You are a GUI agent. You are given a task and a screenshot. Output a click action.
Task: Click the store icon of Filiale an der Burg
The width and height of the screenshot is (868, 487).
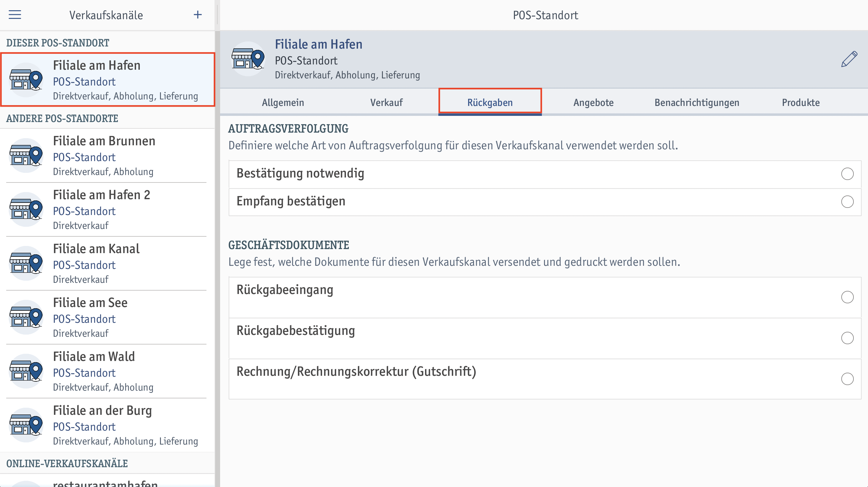(26, 425)
